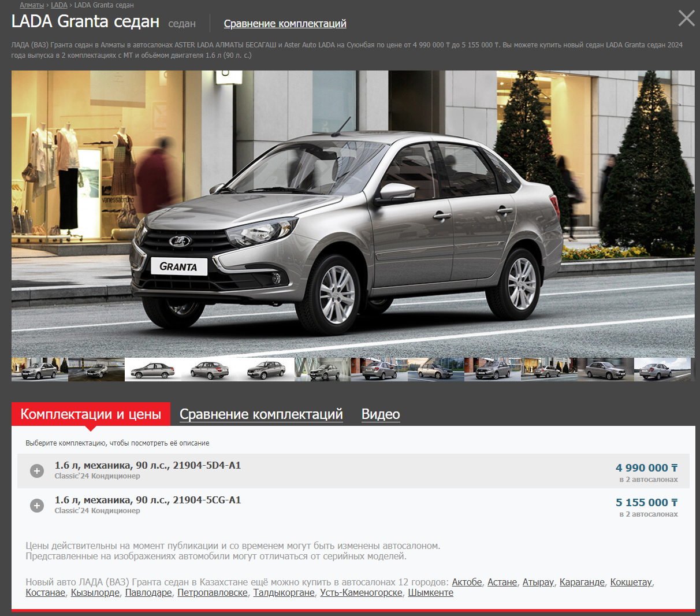This screenshot has width=700, height=616.
Task: Open the Петропавловске city link
Action: [213, 592]
